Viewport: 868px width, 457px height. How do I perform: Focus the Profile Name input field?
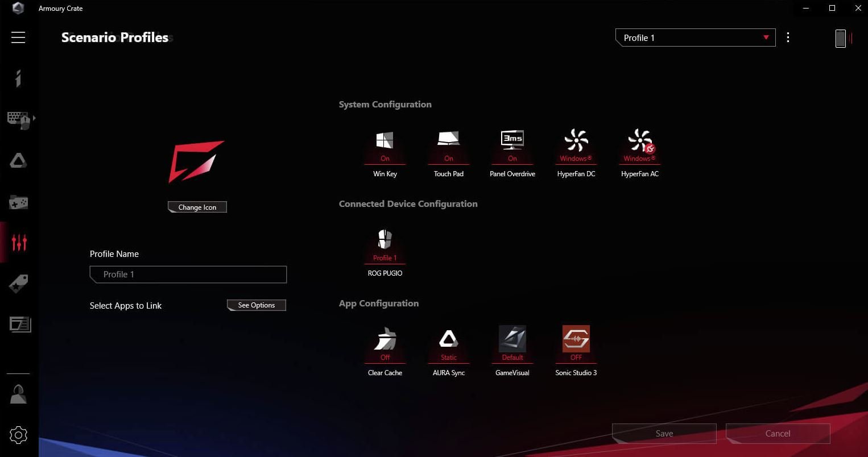click(x=188, y=274)
